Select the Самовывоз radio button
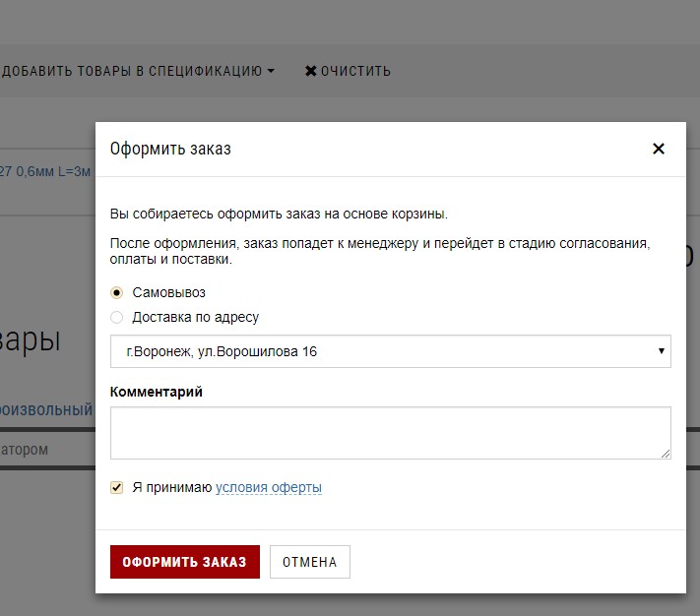The width and height of the screenshot is (700, 616). click(x=117, y=292)
